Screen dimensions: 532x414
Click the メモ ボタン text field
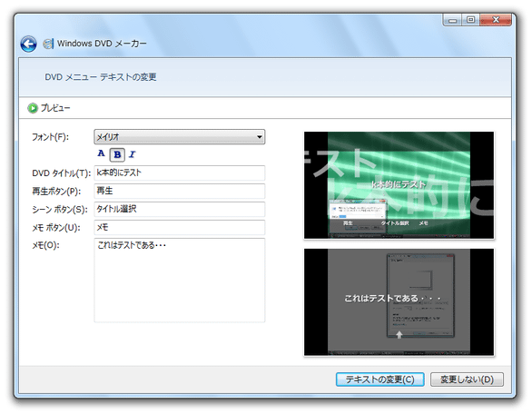179,227
